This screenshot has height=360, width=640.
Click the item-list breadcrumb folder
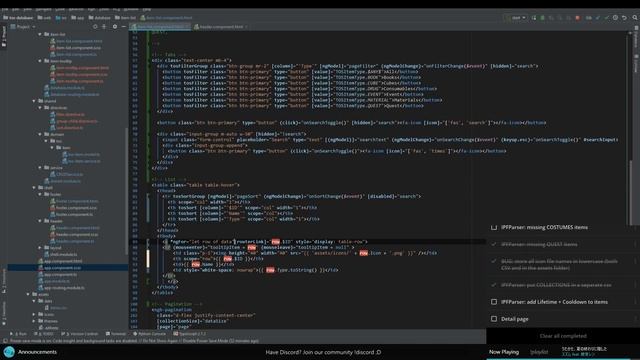[x=125, y=18]
